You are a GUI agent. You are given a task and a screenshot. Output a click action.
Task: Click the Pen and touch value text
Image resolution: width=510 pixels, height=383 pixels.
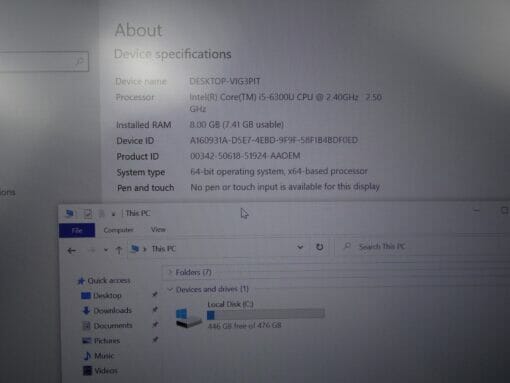285,187
